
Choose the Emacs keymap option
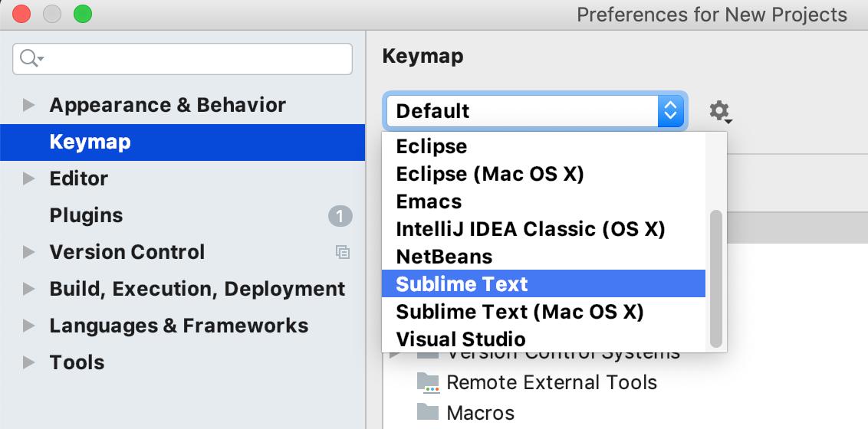pyautogui.click(x=543, y=201)
